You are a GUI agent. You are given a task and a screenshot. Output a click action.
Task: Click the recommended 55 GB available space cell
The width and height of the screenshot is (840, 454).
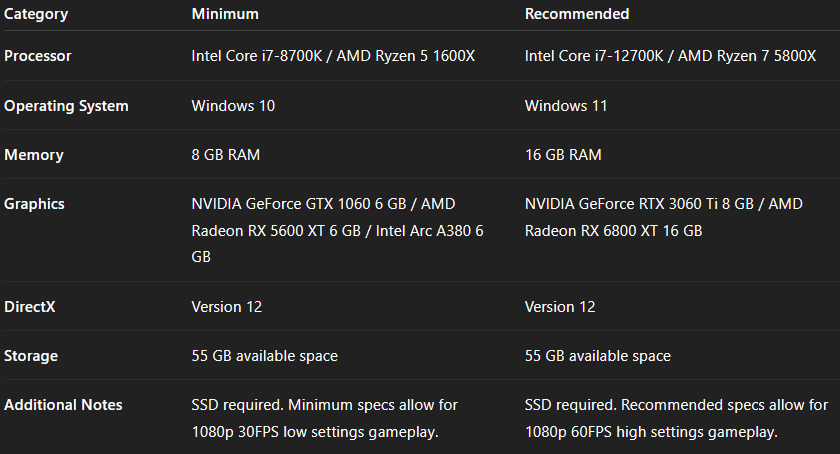point(598,356)
